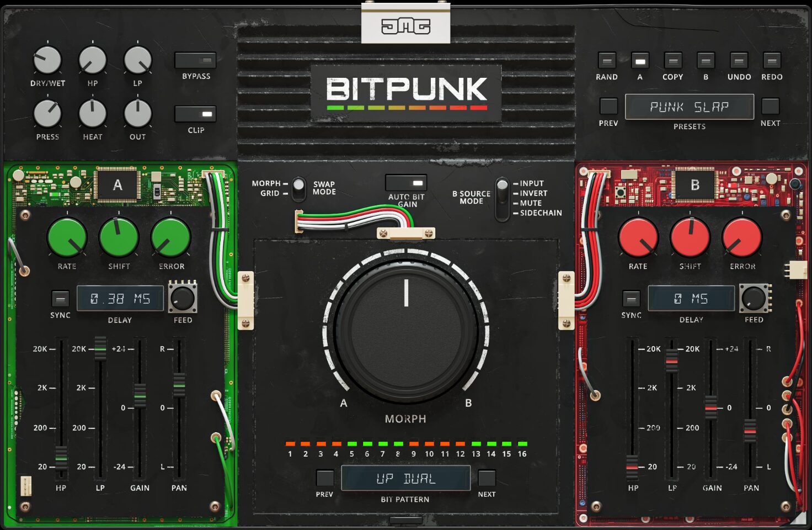812x530 pixels.
Task: Toggle the BYPASS switch
Action: (x=195, y=60)
